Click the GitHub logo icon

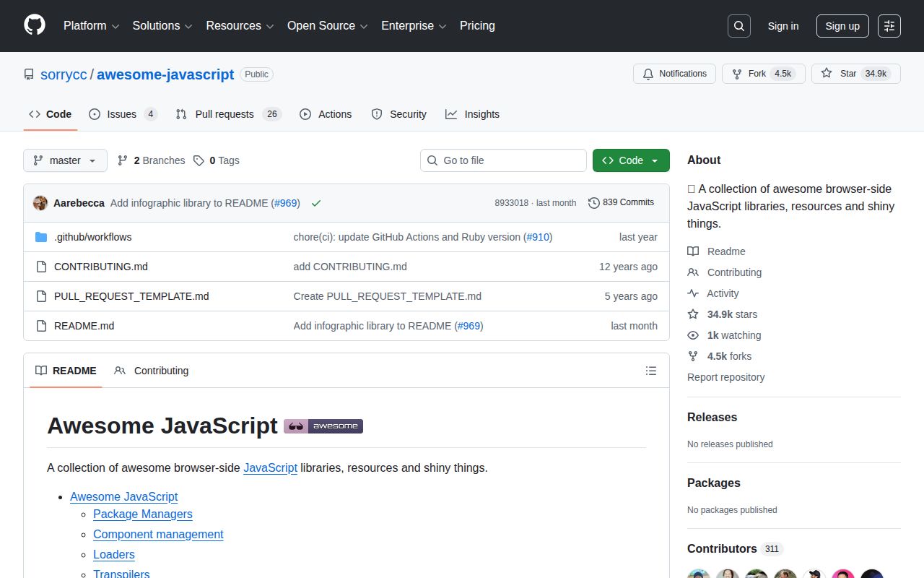pyautogui.click(x=34, y=26)
